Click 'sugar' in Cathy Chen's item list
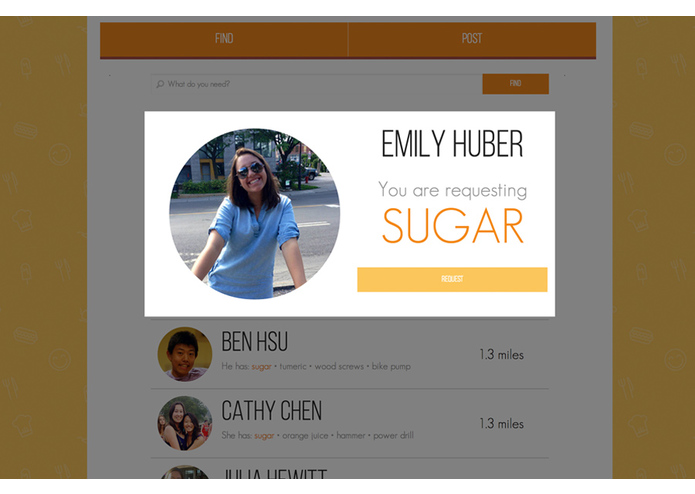 (x=264, y=436)
